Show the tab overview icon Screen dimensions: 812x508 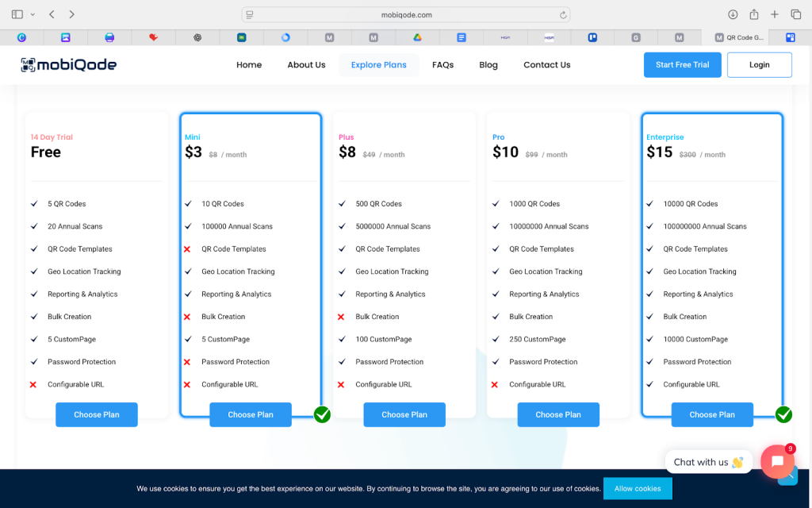[796, 14]
